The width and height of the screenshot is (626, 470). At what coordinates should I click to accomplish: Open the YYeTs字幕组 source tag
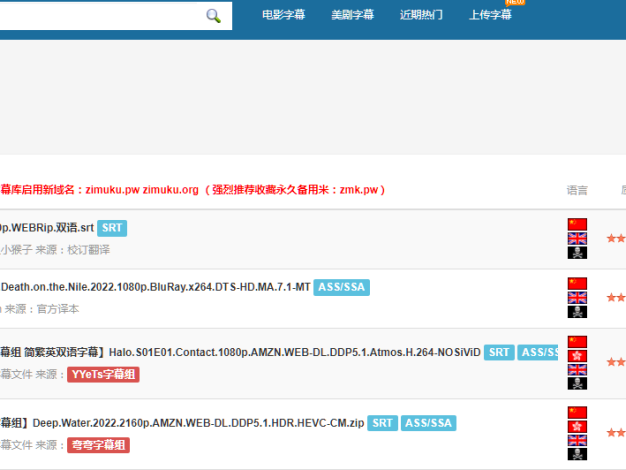pos(103,375)
